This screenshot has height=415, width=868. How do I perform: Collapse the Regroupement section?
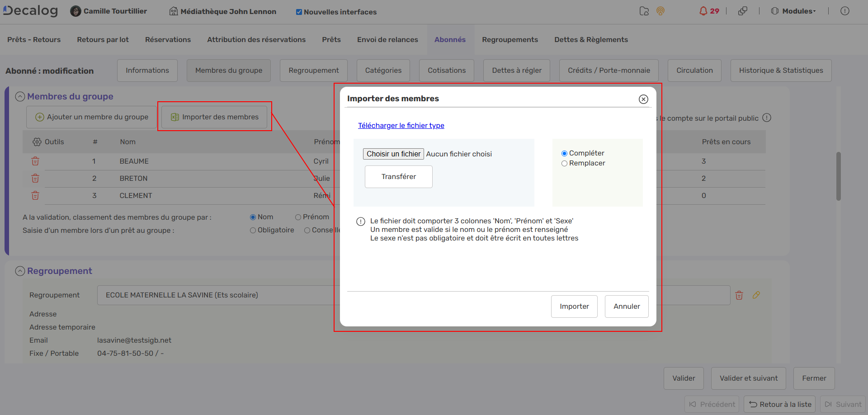[x=20, y=271]
